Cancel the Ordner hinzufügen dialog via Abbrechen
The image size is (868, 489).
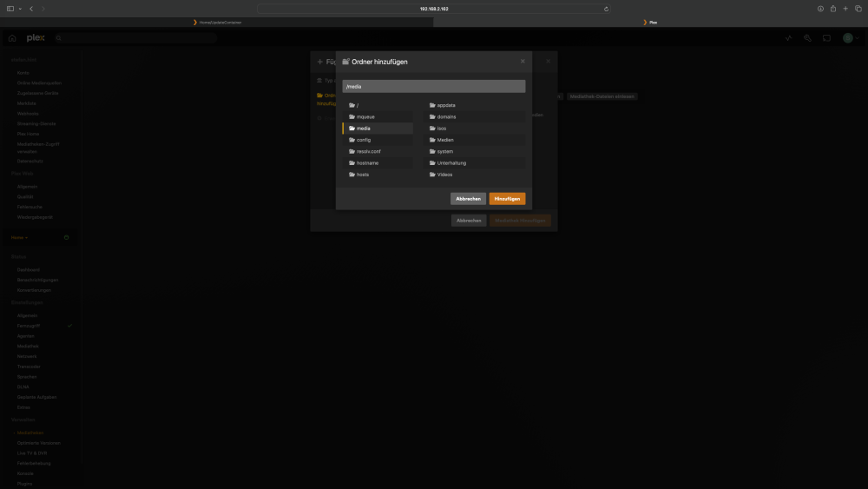pos(469,199)
